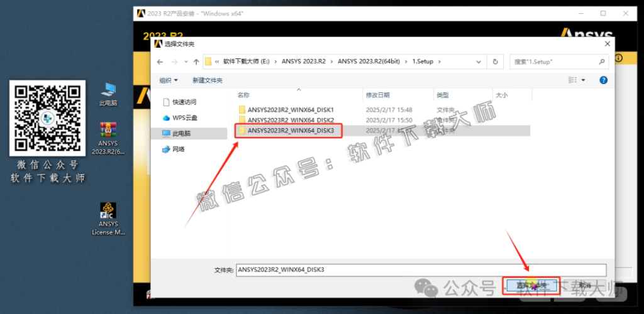Expand the « breadcrumb overflow chevron
This screenshot has height=314, width=644.
click(x=217, y=62)
